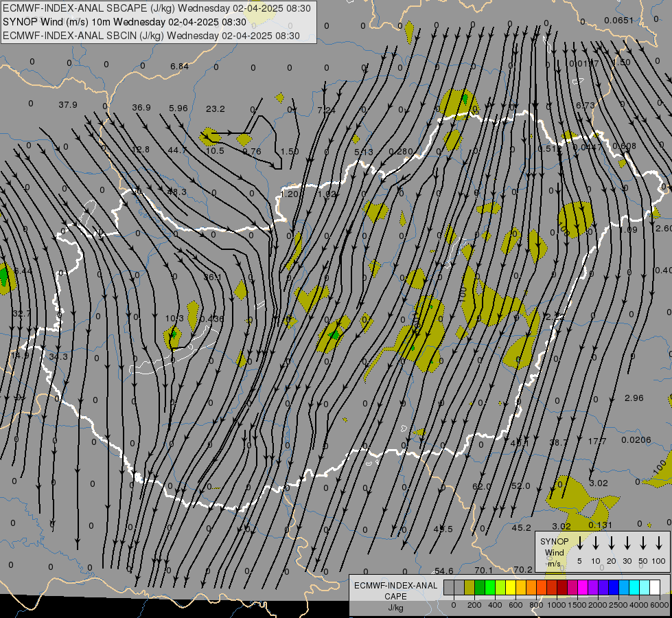
Task: Click the map value 54.6
Action: pyautogui.click(x=443, y=571)
